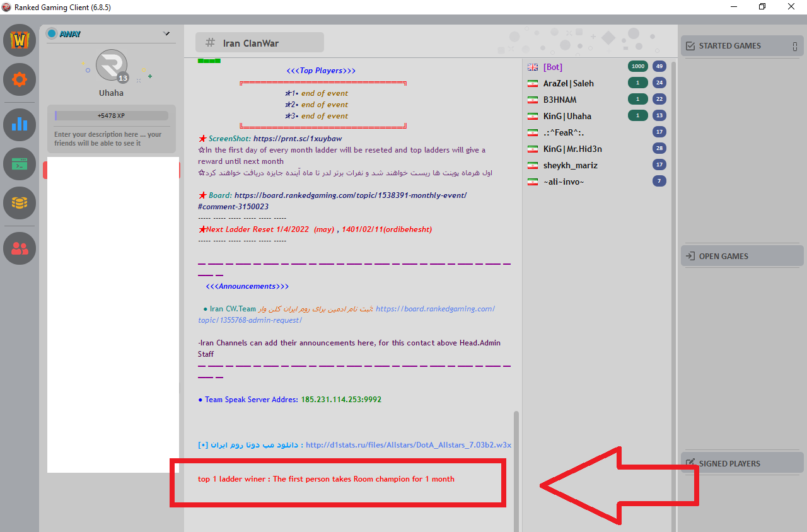The width and height of the screenshot is (807, 532).
Task: Open the green console window icon
Action: [x=20, y=164]
